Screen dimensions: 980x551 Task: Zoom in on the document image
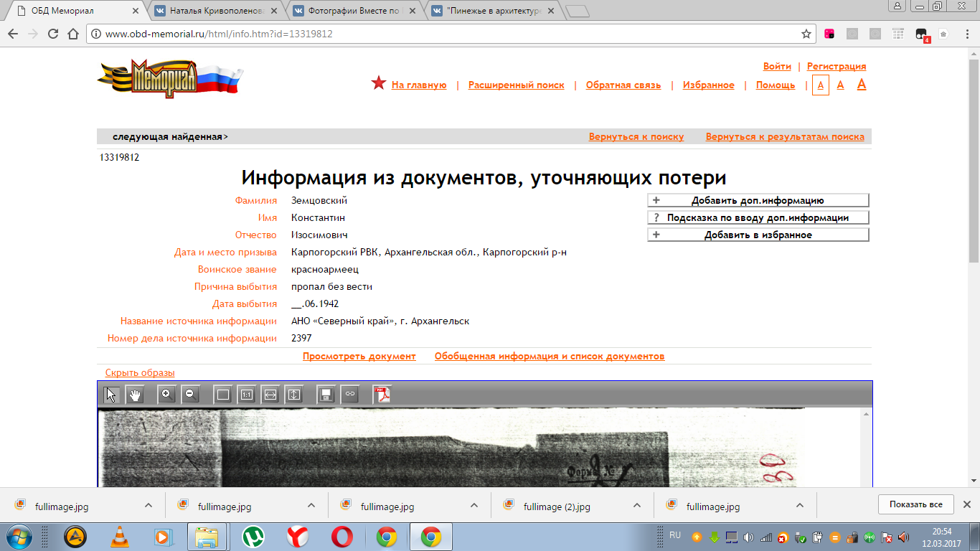(166, 395)
